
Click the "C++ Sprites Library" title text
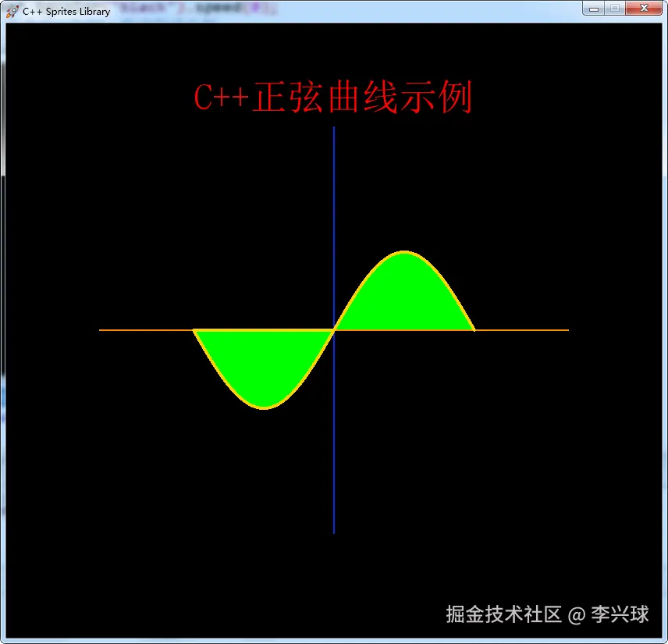tap(66, 12)
